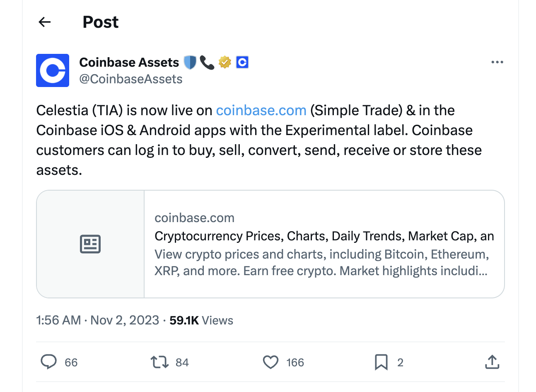Open the Coinbase Assets display name
Screen dimensions: 536x392
point(129,62)
